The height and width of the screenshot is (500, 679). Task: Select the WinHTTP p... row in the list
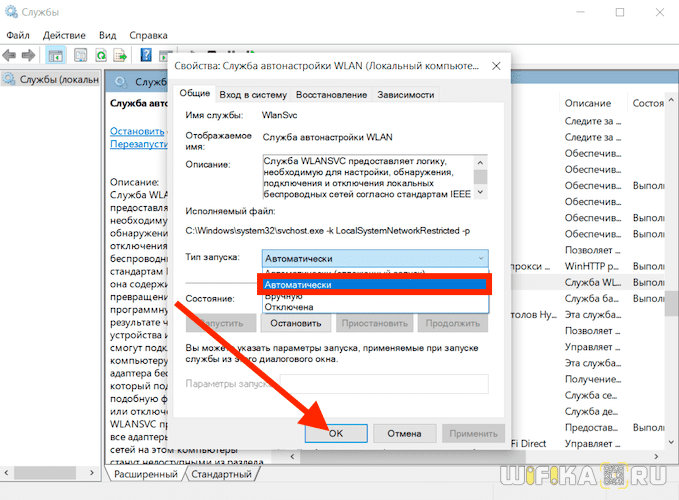[592, 266]
